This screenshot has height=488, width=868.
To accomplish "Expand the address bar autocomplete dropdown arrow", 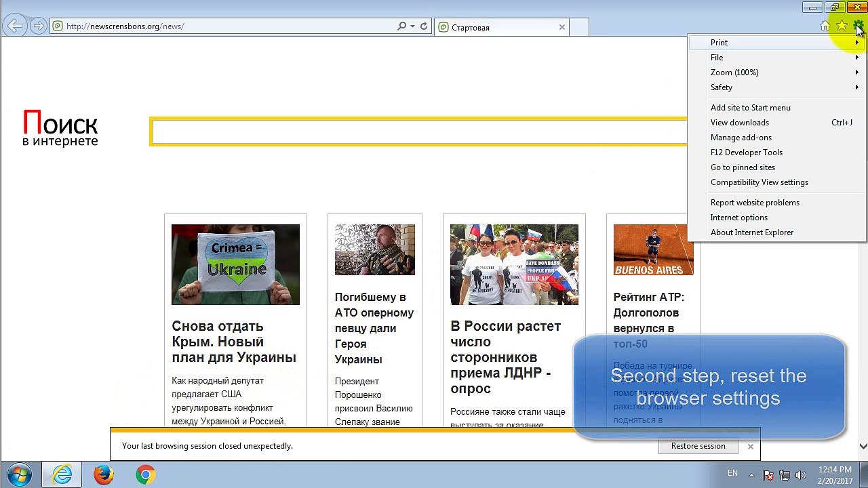I will pos(412,26).
